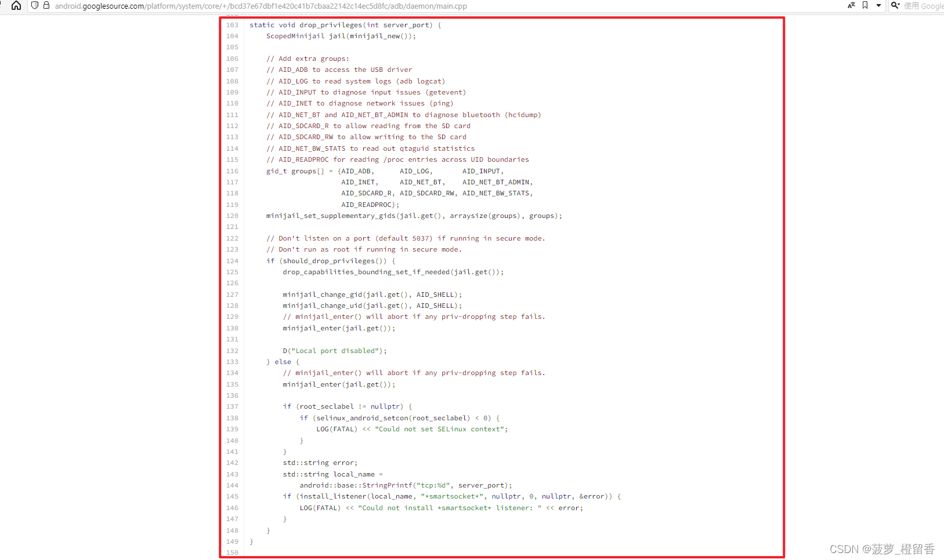The height and width of the screenshot is (560, 944).
Task: Click the browser home icon
Action: point(16,5)
